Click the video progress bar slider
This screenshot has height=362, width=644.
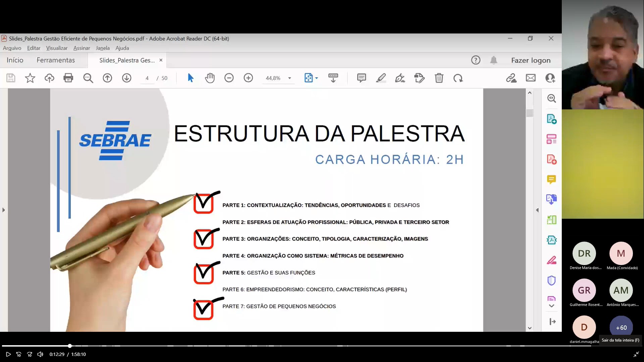coord(70,346)
